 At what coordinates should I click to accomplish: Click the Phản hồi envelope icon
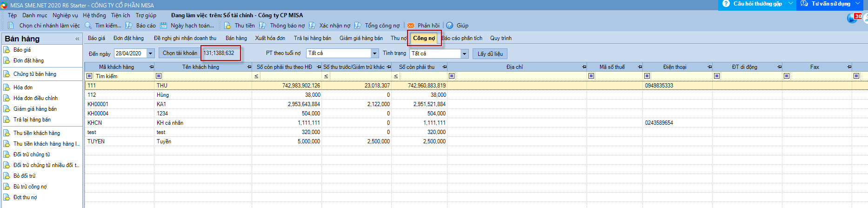(411, 26)
